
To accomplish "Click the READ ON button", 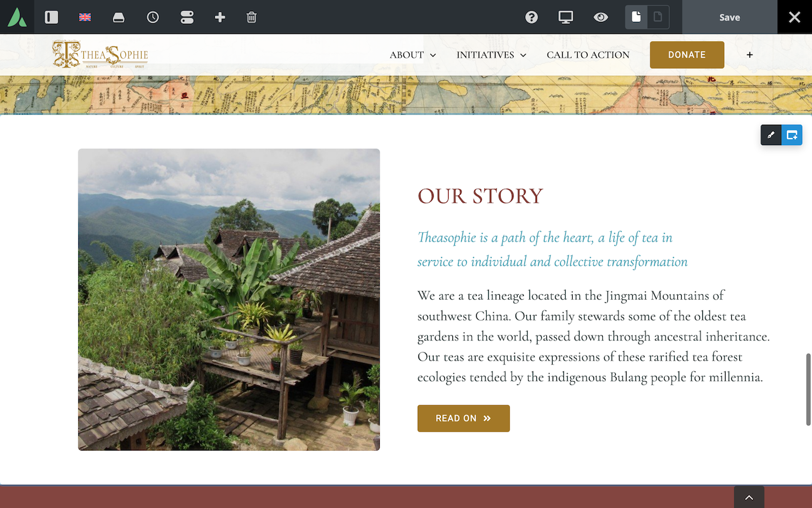I will point(464,418).
